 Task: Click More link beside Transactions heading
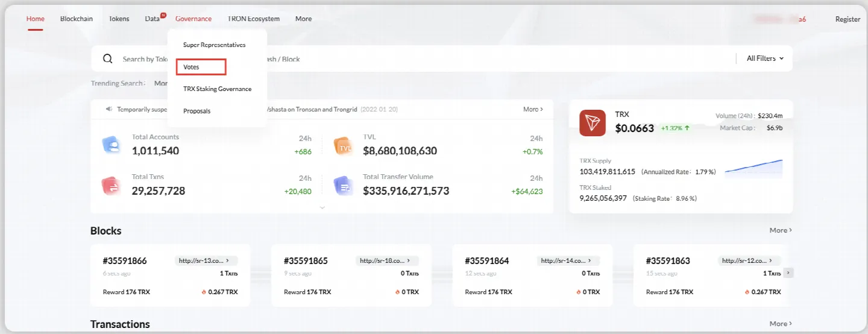pyautogui.click(x=781, y=324)
